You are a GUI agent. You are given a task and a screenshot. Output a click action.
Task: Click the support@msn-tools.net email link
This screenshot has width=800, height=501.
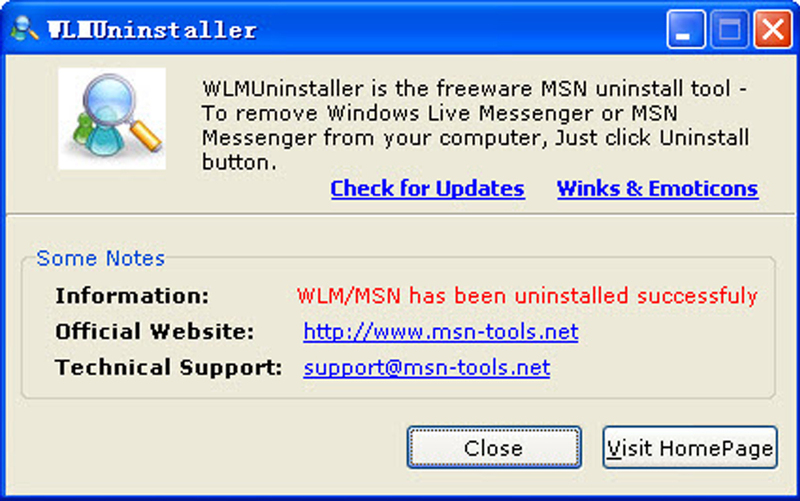coord(427,367)
